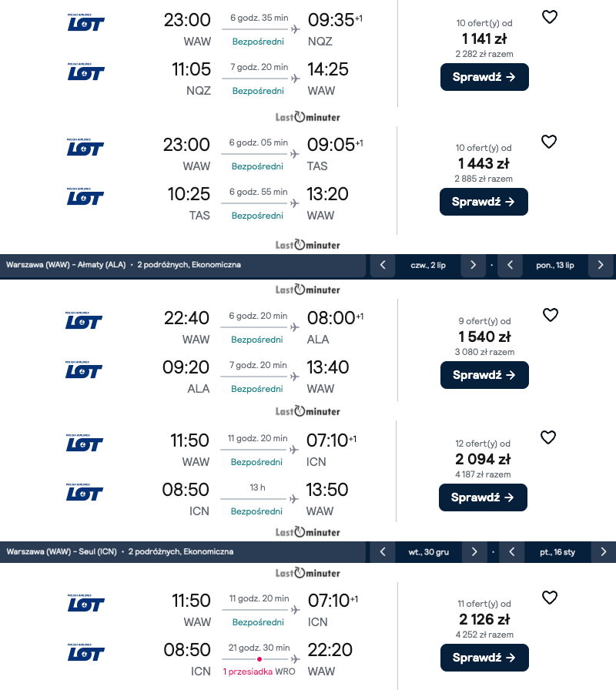Shift Seoul departure later than wt., 30 gru
The height and width of the screenshot is (690, 616).
[x=474, y=552]
